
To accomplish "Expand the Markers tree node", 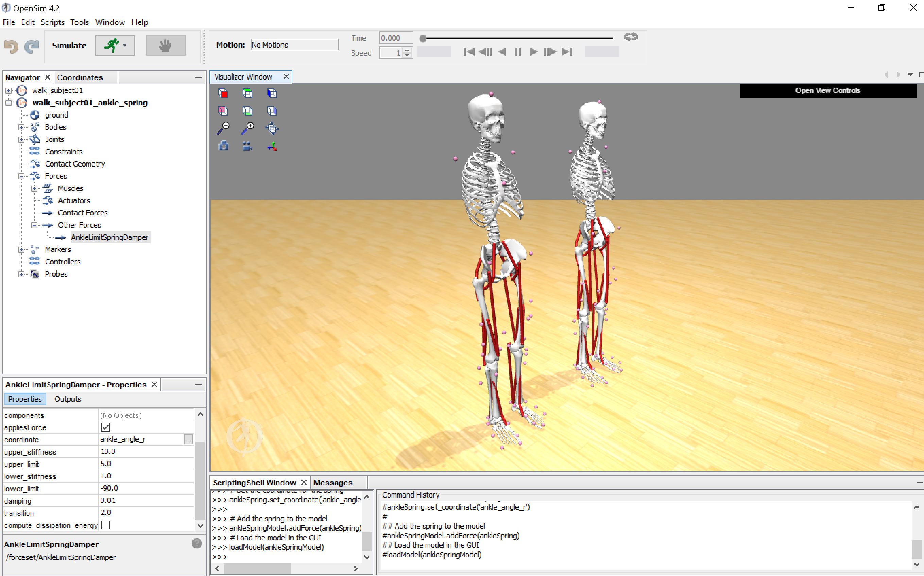I will pos(21,249).
